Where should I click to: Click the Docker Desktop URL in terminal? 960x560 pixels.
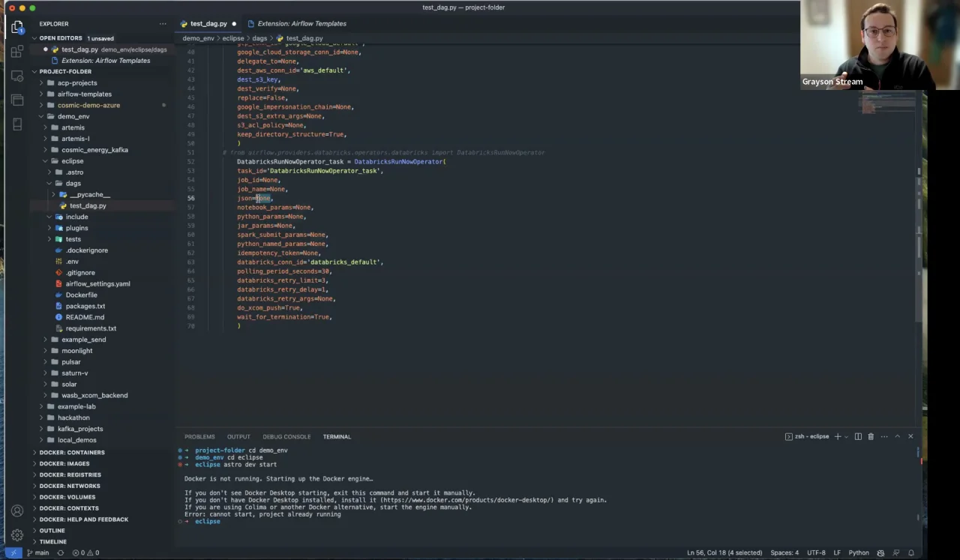(466, 500)
